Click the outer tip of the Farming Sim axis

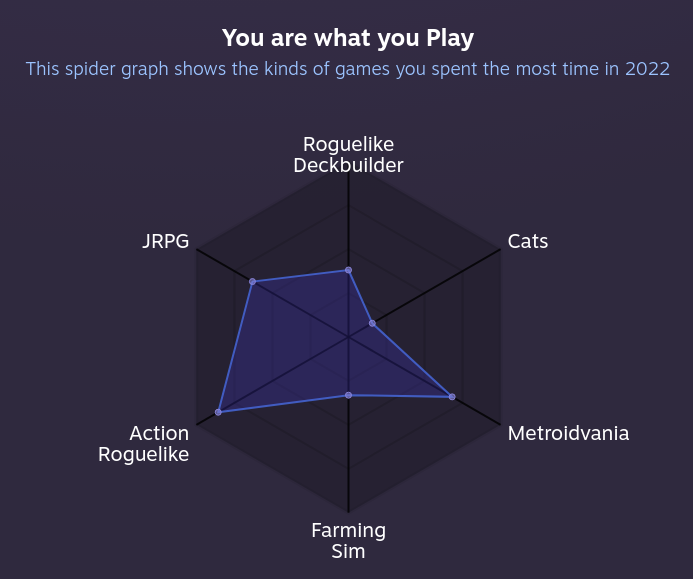pyautogui.click(x=348, y=509)
